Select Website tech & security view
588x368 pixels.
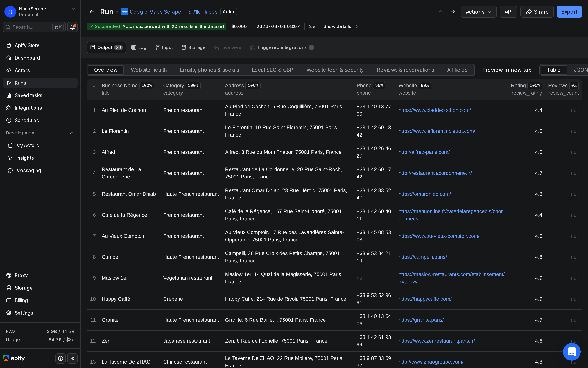coord(335,70)
